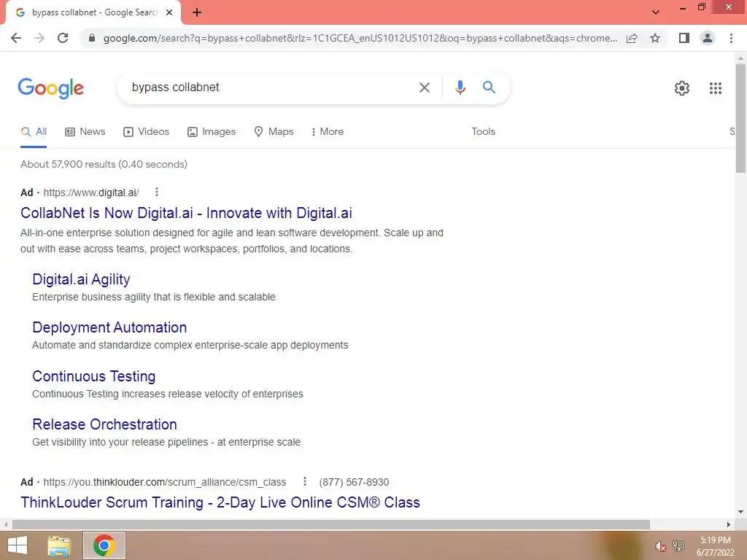Open the Google apps grid
Screen dimensions: 747x560
pyautogui.click(x=715, y=88)
